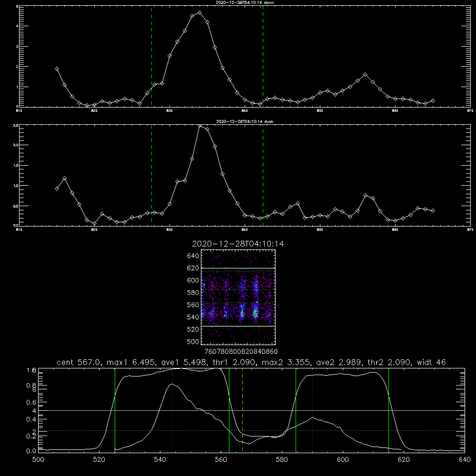Click the left red dotted peak line in profile plot

[172, 410]
